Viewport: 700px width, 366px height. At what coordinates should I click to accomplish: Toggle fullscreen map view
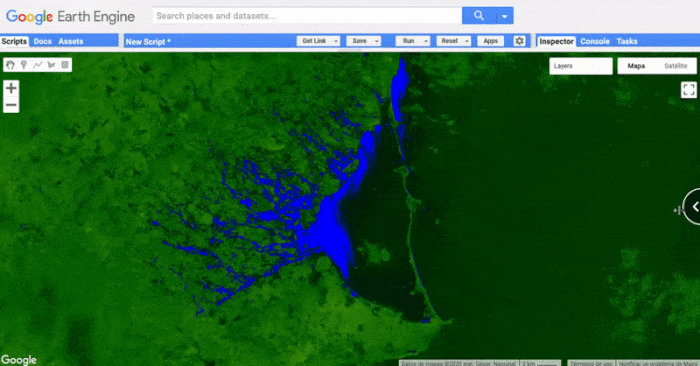point(688,90)
